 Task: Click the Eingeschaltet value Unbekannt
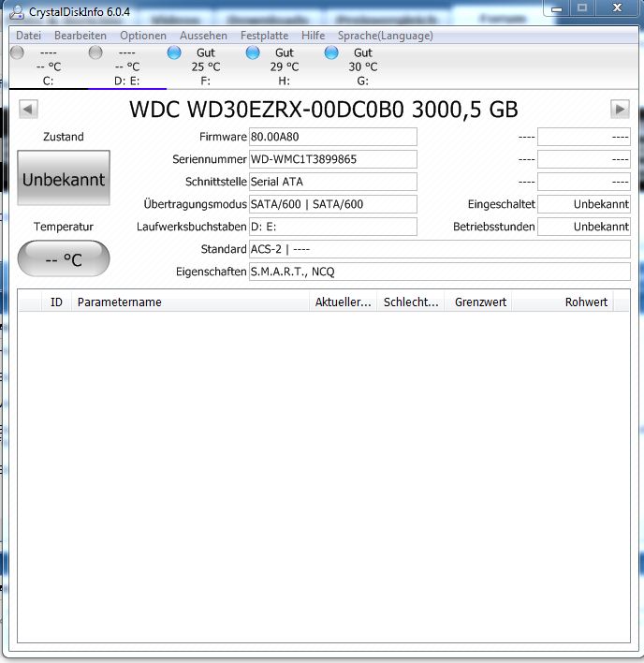(584, 204)
